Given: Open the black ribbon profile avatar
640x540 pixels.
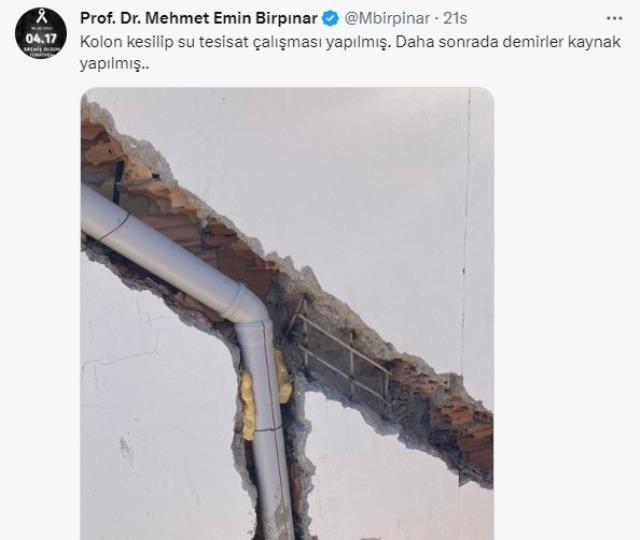Looking at the screenshot, I should point(41,33).
